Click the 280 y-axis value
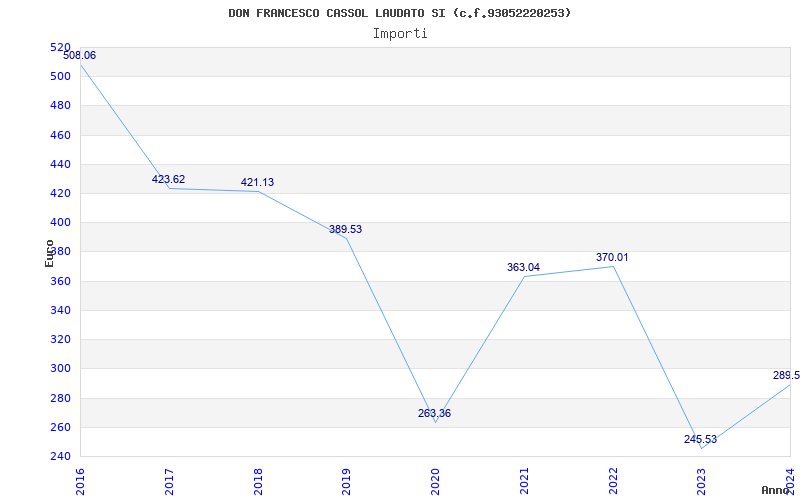 [60, 398]
